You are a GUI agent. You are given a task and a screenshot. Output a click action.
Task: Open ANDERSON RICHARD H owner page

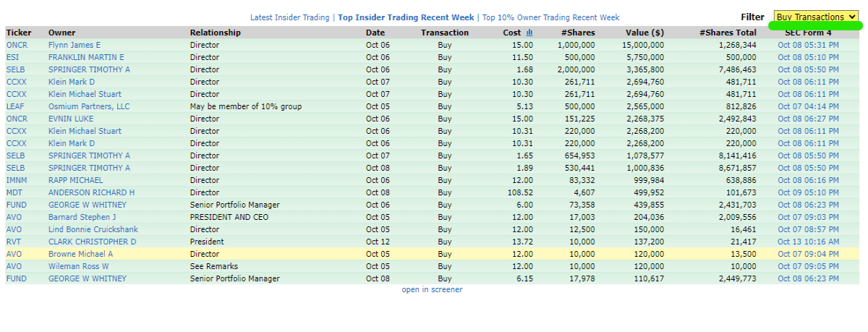coord(92,192)
